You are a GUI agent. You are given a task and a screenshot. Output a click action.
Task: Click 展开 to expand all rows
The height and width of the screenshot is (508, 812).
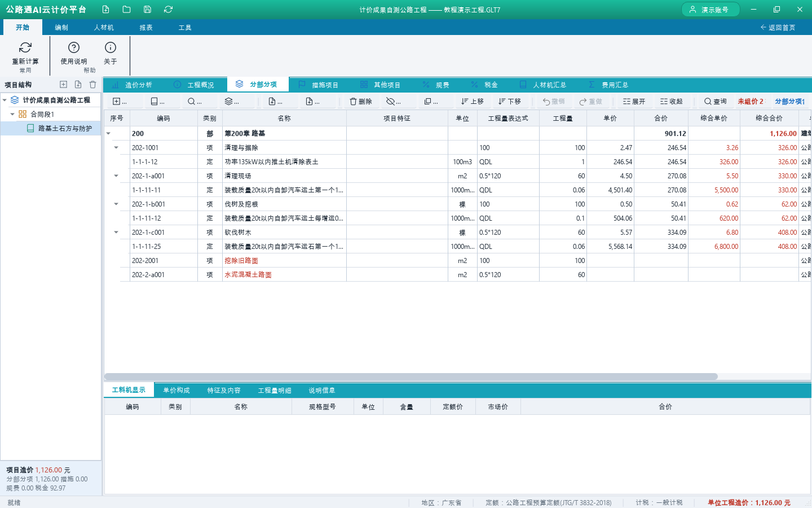634,102
